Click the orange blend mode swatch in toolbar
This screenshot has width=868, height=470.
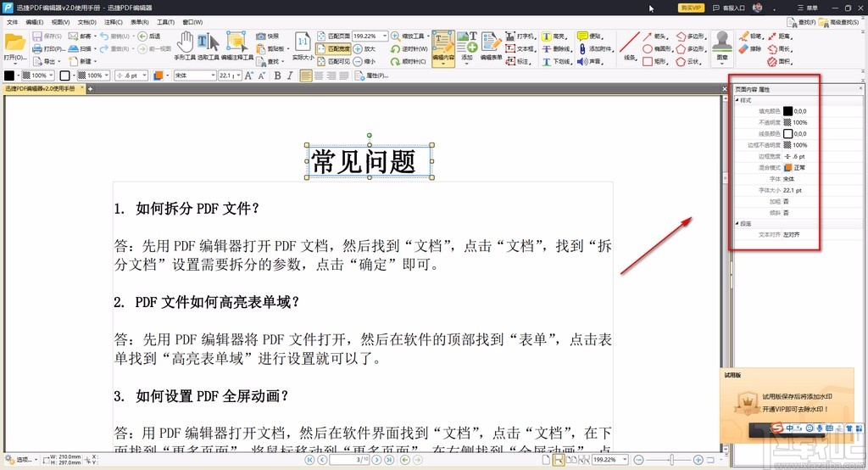click(x=158, y=76)
